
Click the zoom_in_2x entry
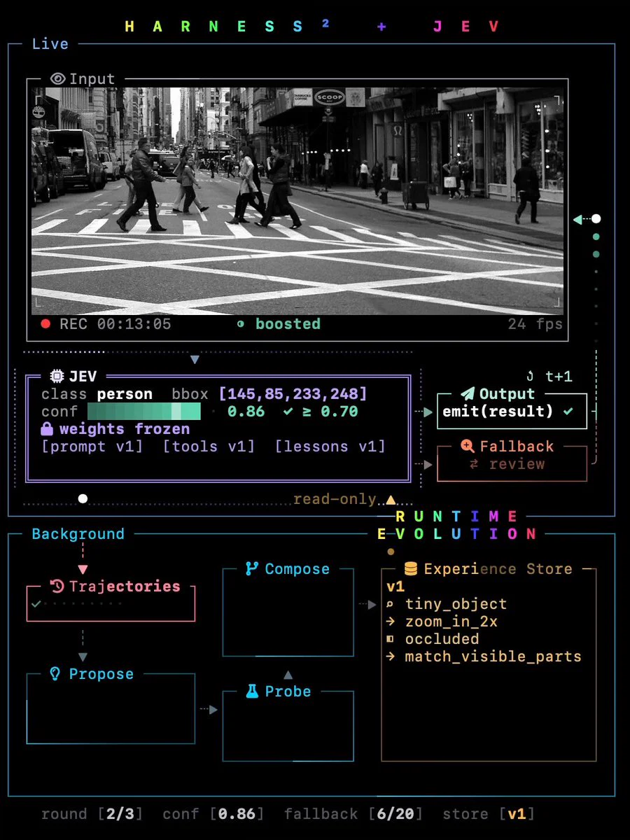click(451, 622)
